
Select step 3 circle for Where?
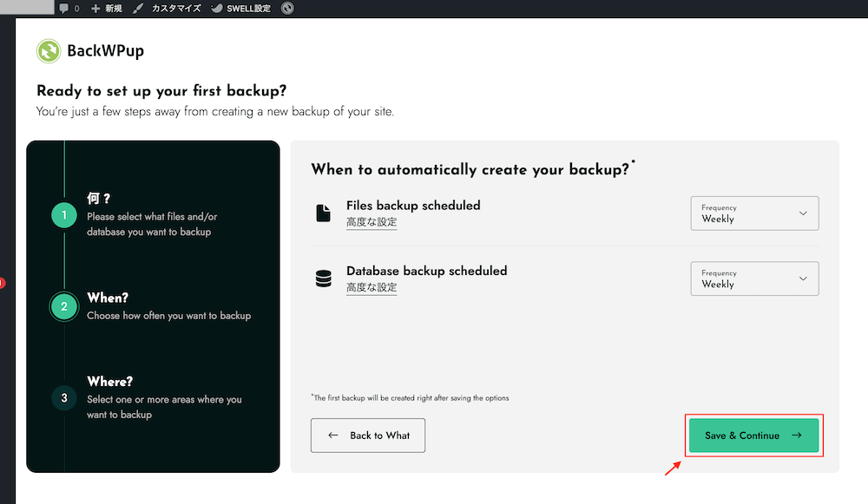click(64, 398)
